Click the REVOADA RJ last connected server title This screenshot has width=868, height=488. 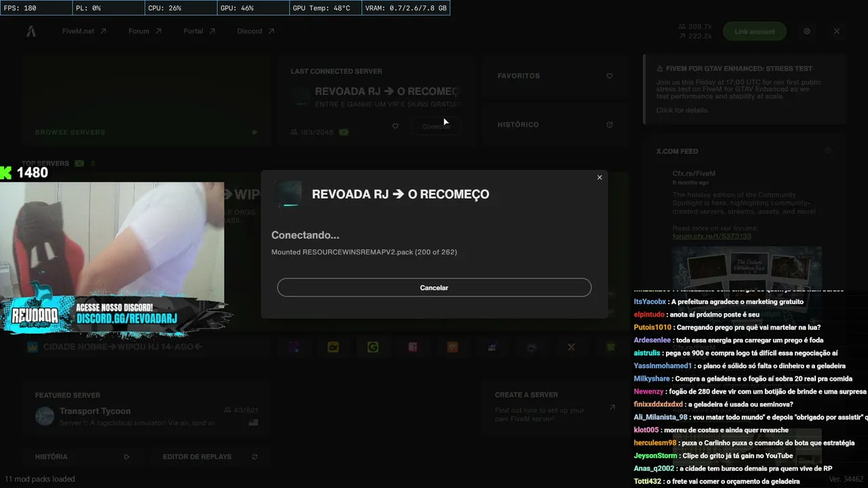click(x=387, y=91)
